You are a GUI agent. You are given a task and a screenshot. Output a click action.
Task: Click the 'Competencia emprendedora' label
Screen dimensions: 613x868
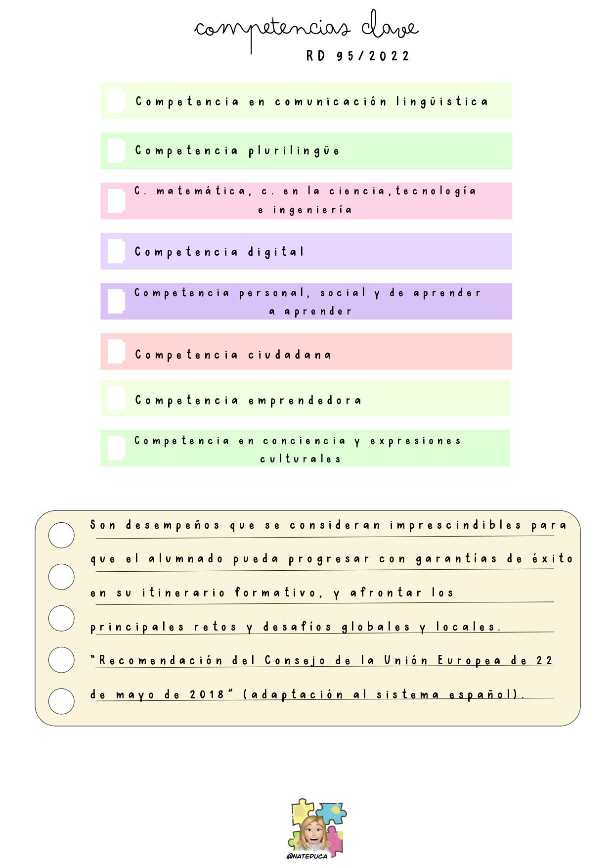pos(248,401)
